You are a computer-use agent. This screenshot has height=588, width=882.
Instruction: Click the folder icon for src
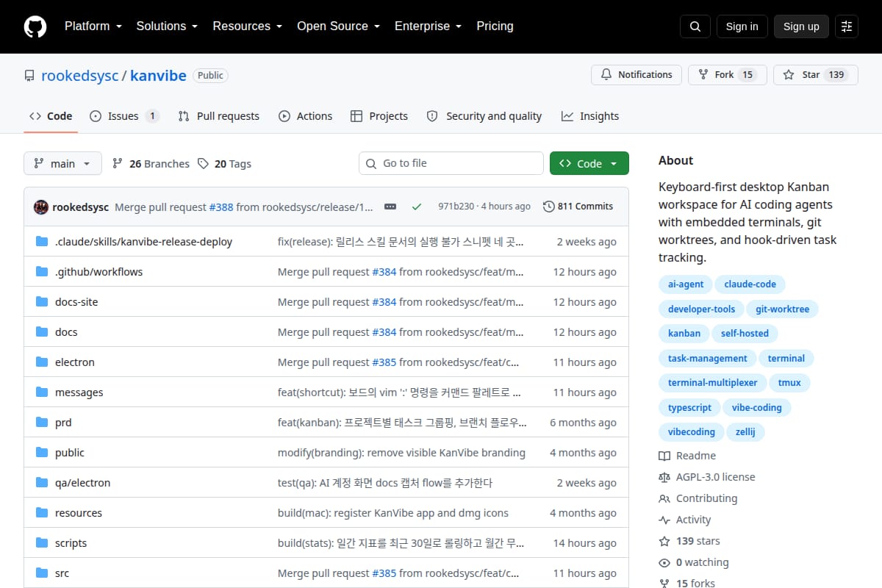point(42,573)
